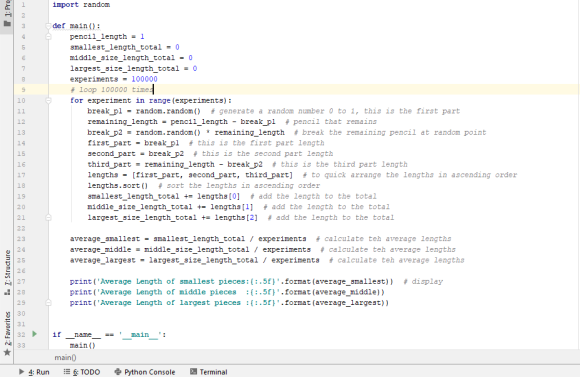
Task: Click 'largest_size_length_total += lengths[2]'
Action: click(x=172, y=218)
